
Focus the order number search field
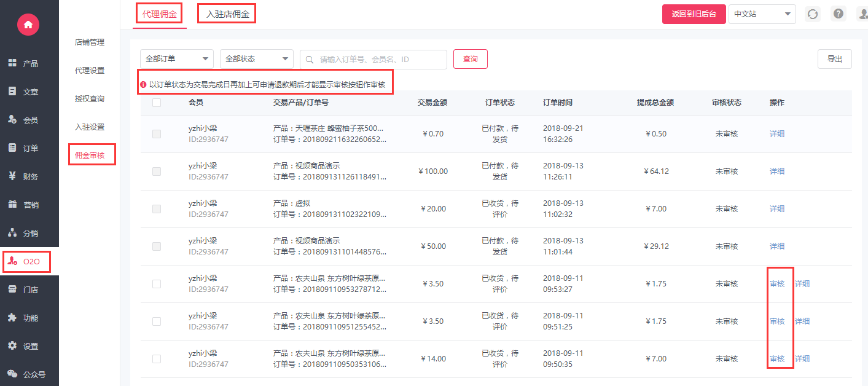click(x=380, y=60)
